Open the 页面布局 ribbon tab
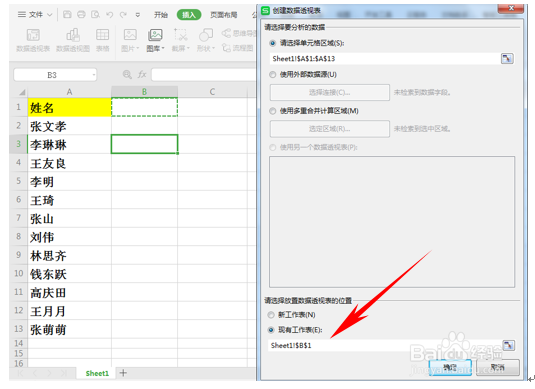 tap(223, 15)
